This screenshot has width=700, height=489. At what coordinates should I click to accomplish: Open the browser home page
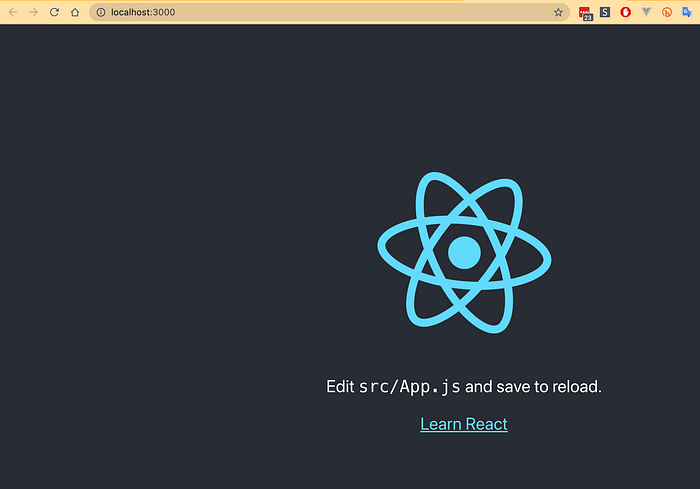tap(75, 12)
